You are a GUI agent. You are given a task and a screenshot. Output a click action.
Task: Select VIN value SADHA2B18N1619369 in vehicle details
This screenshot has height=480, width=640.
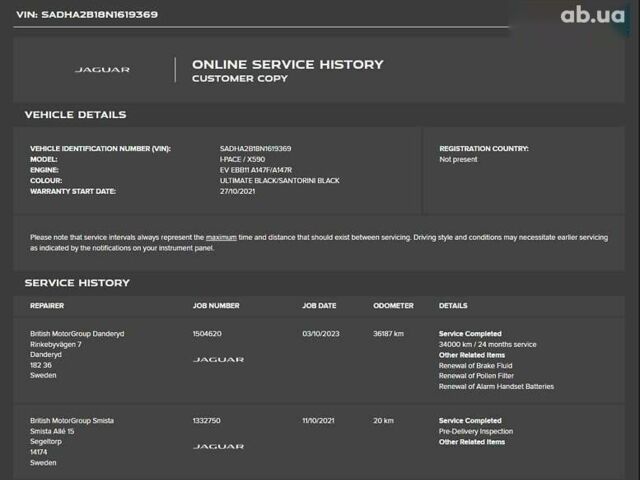click(256, 149)
